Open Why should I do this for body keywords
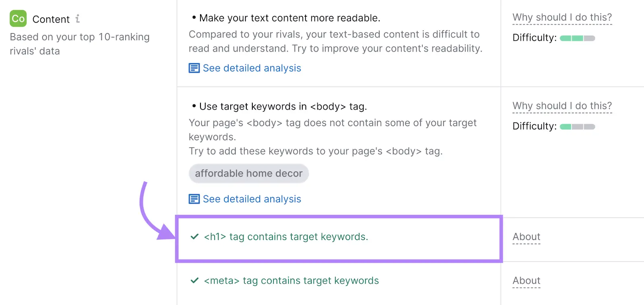The width and height of the screenshot is (644, 305). click(562, 106)
